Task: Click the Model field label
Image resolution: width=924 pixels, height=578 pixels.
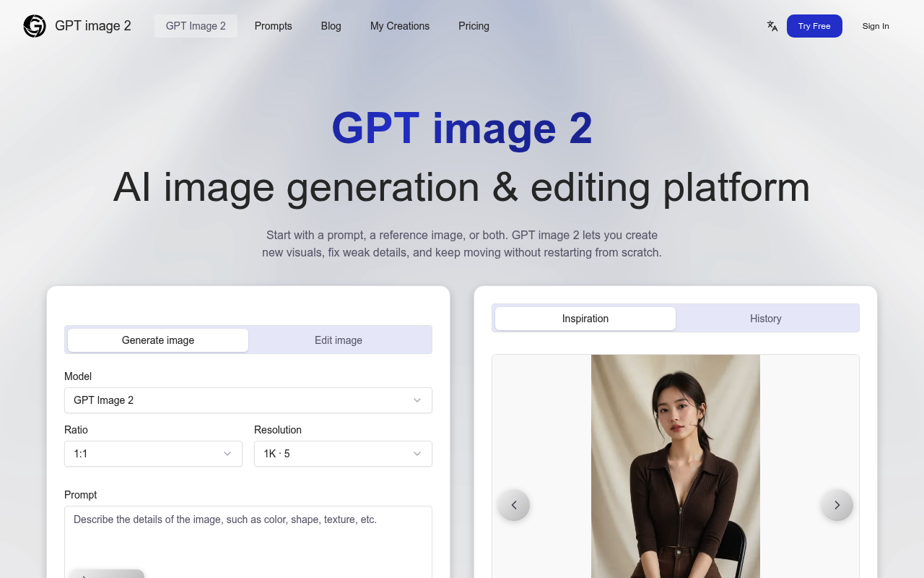Action: [78, 376]
